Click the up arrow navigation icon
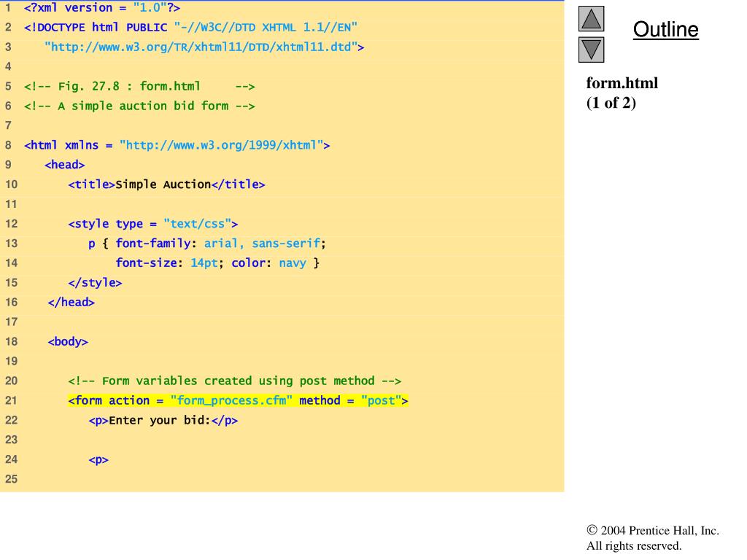 [x=591, y=19]
